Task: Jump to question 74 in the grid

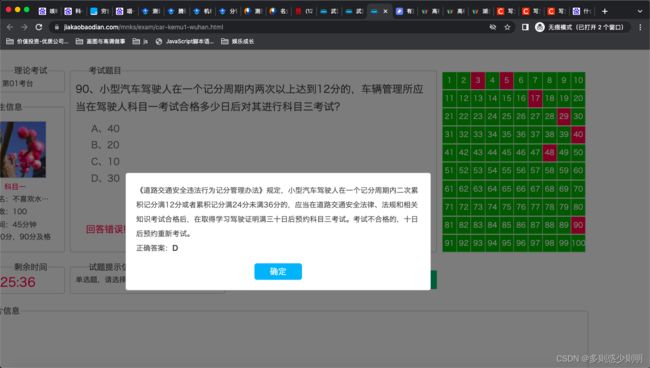Action: [x=492, y=207]
